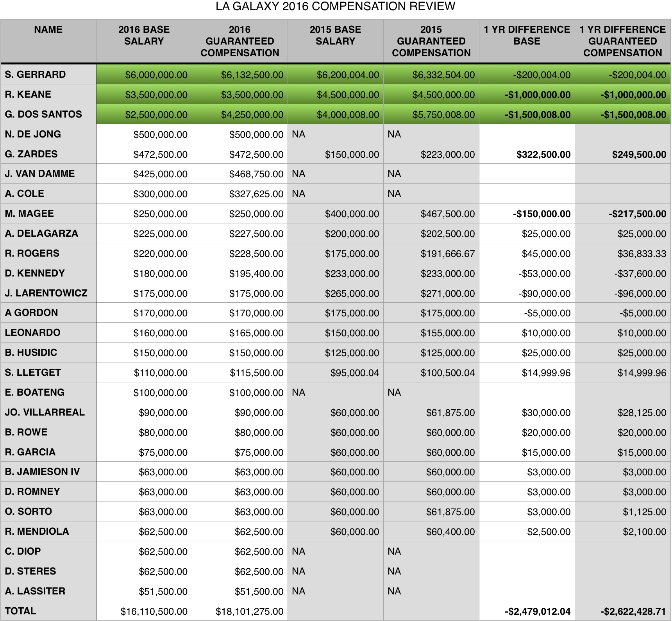This screenshot has height=621, width=672.
Task: Select the $28,125.00 cell
Action: coord(623,412)
